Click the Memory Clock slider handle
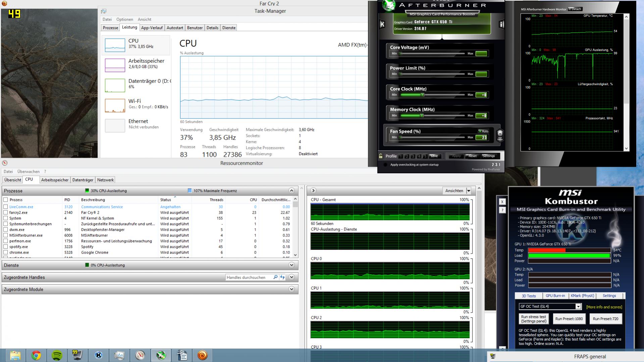 tap(422, 116)
